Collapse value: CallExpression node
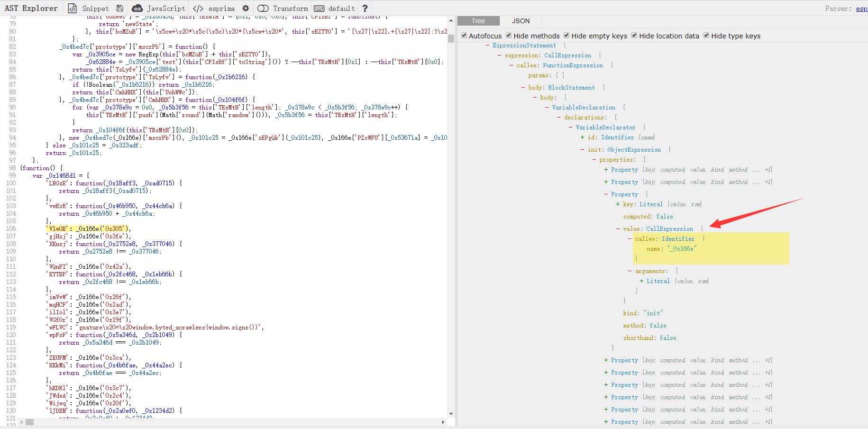This screenshot has height=429, width=868. click(x=618, y=229)
